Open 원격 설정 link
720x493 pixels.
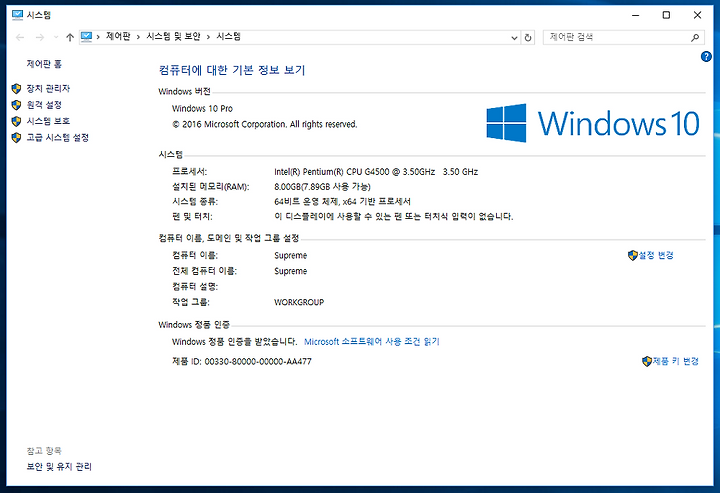(x=44, y=105)
